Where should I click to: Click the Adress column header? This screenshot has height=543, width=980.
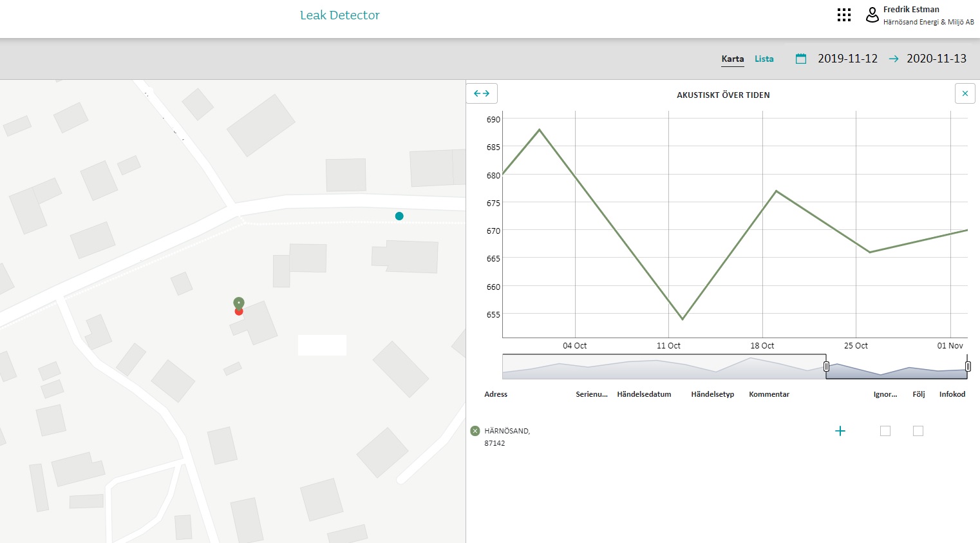[496, 394]
